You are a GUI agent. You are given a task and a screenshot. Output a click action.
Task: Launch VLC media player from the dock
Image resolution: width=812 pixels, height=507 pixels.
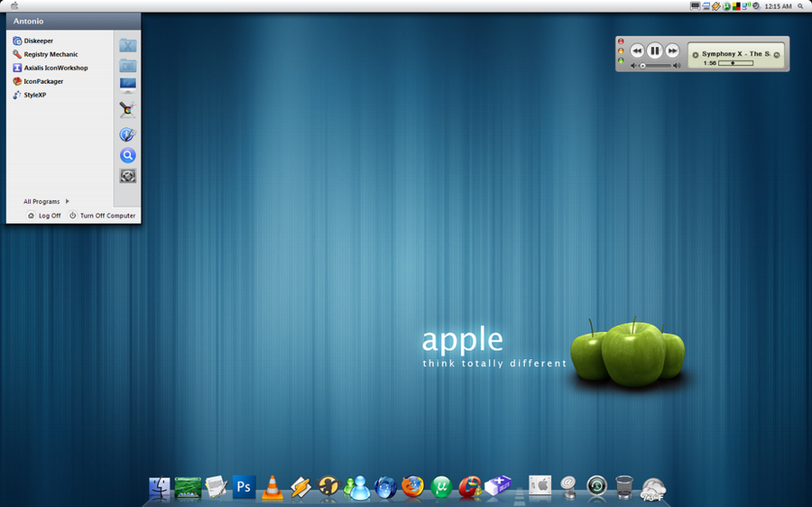tap(272, 488)
